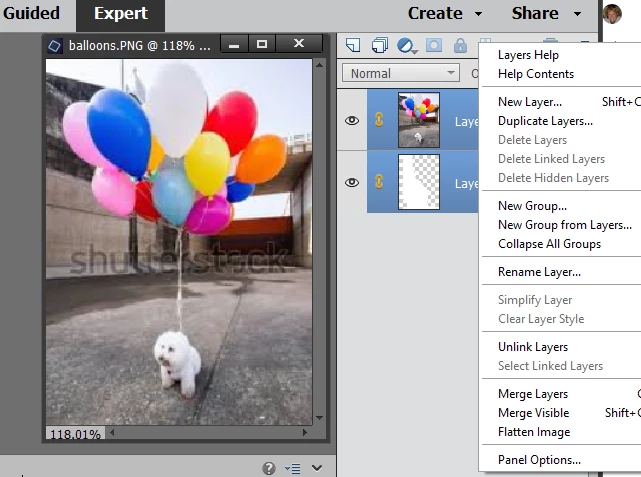
Task: Choose Layers Help from the menu
Action: point(528,55)
